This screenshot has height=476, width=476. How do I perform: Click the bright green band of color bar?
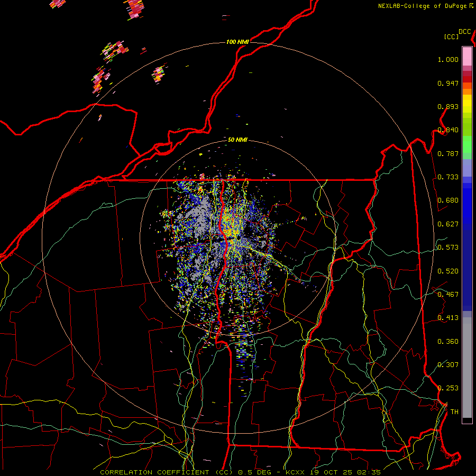[467, 144]
